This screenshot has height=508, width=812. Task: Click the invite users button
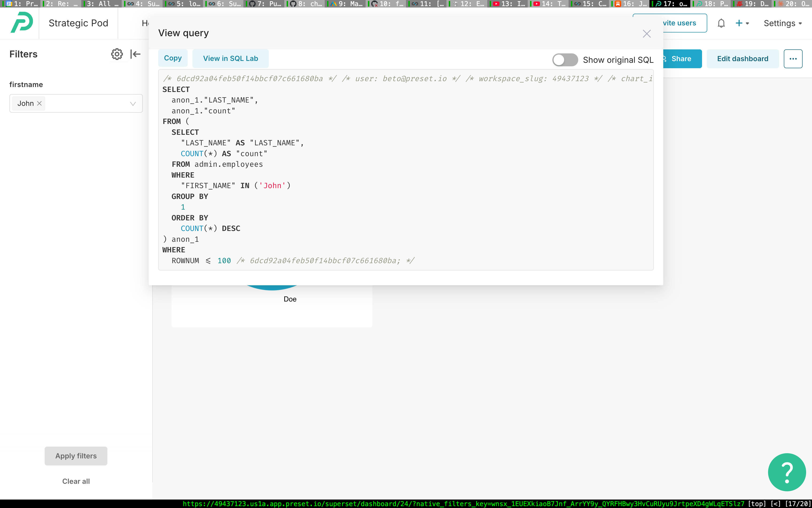pos(684,23)
